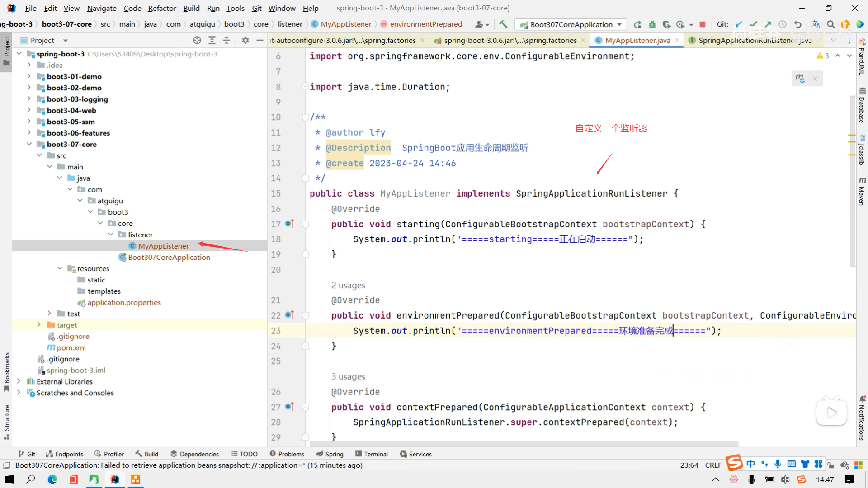
Task: Open application.properties file in tree
Action: coord(124,302)
